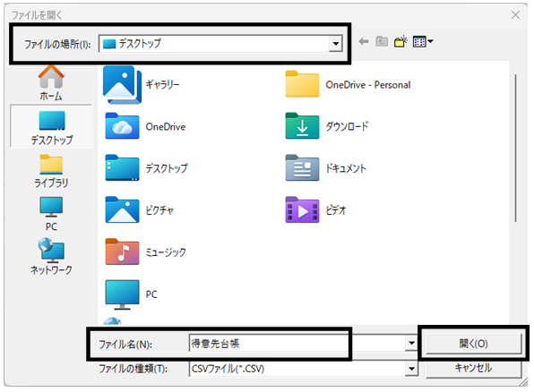Go up one folder level icon

(382, 41)
